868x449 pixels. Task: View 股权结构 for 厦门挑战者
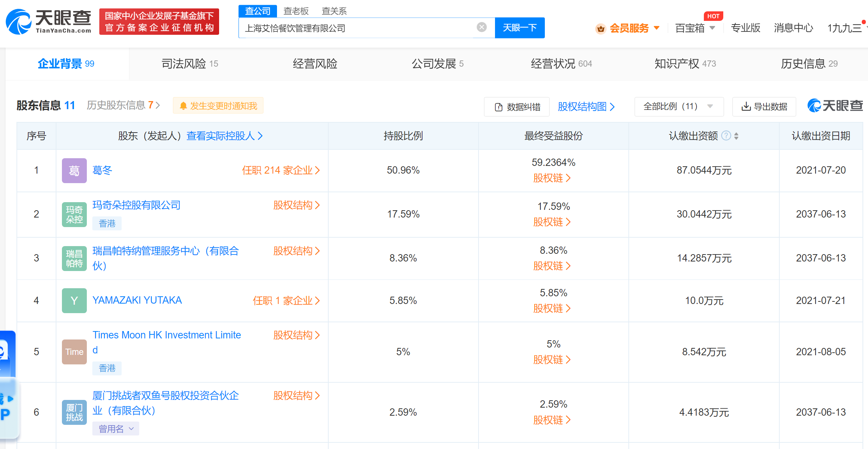pos(296,396)
